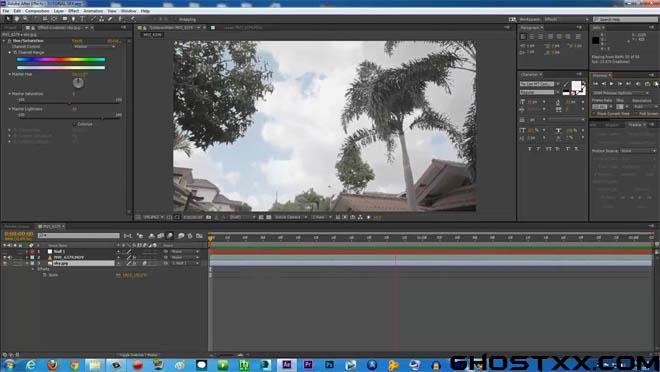Select the Clone Stamp tool
The image size is (660, 372).
101,19
